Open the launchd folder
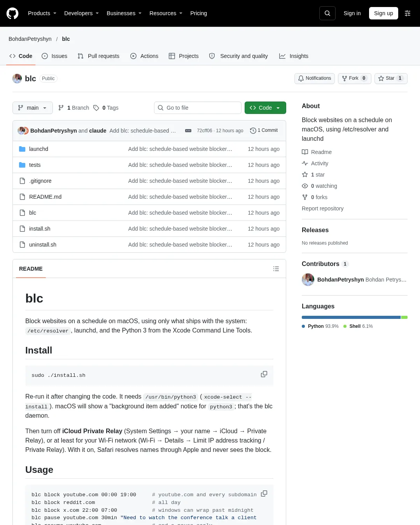 (38, 149)
